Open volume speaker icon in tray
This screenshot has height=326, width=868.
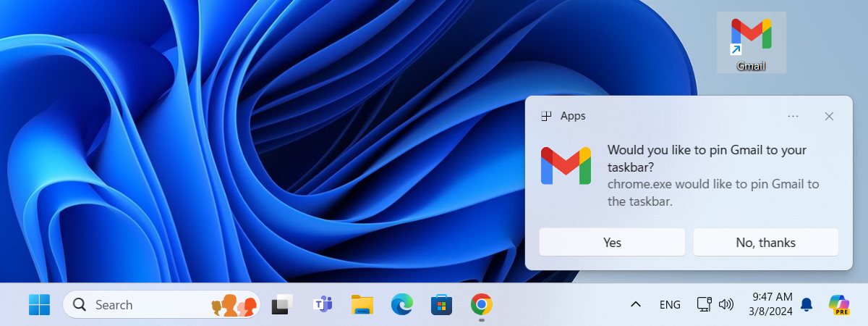pos(726,305)
